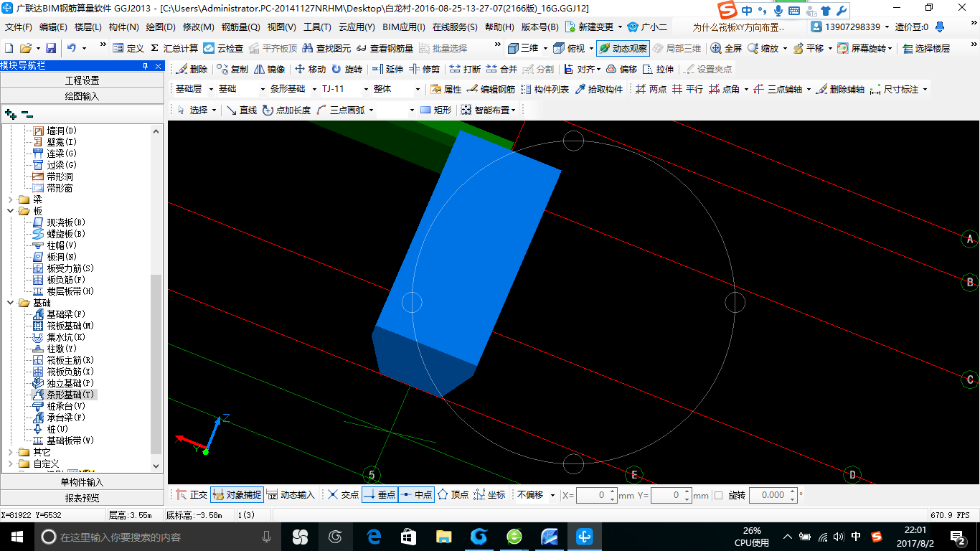Click the 绘图输入 button
The image size is (980, 551).
point(82,95)
